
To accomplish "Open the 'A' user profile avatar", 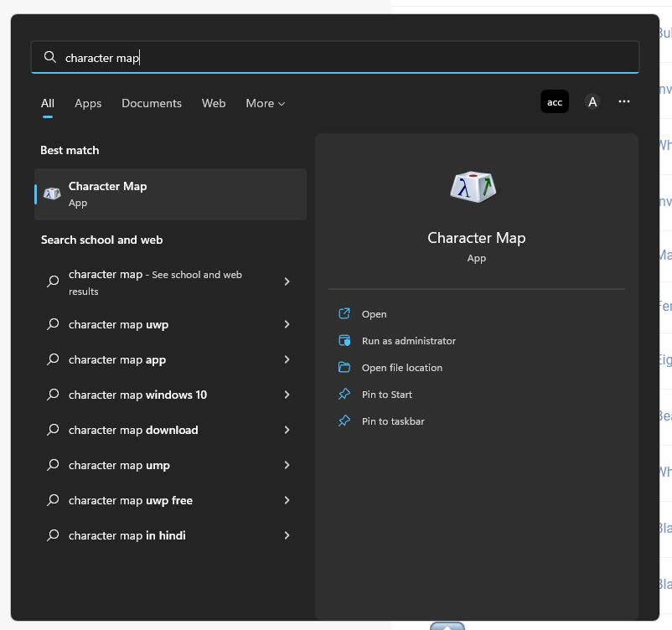I will (x=592, y=101).
